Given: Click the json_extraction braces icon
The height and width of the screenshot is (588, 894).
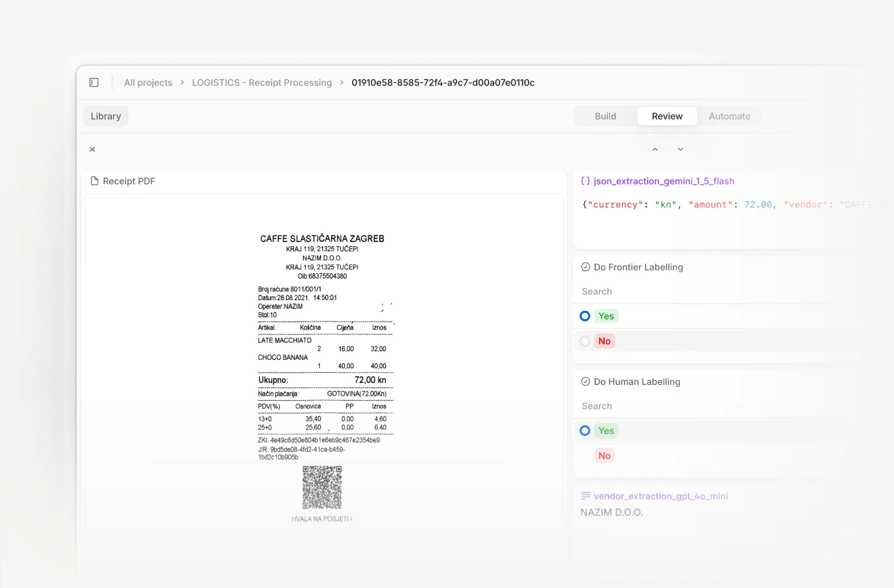Looking at the screenshot, I should click(x=586, y=181).
